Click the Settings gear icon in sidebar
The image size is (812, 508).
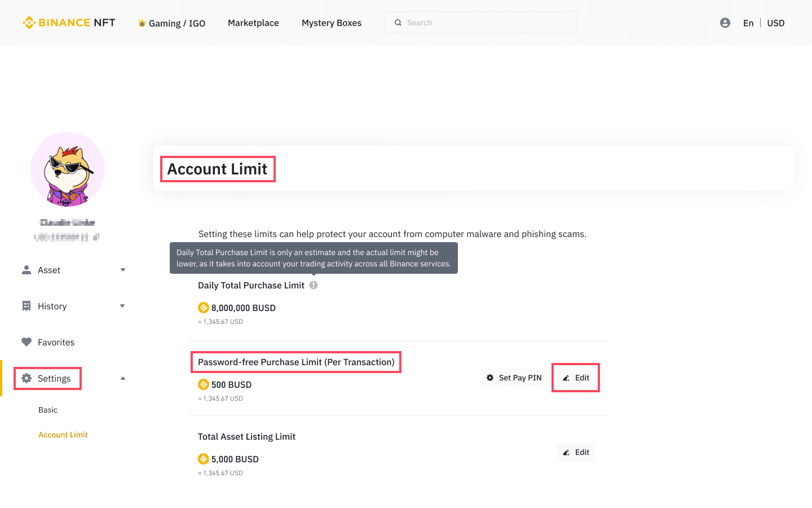click(x=27, y=378)
